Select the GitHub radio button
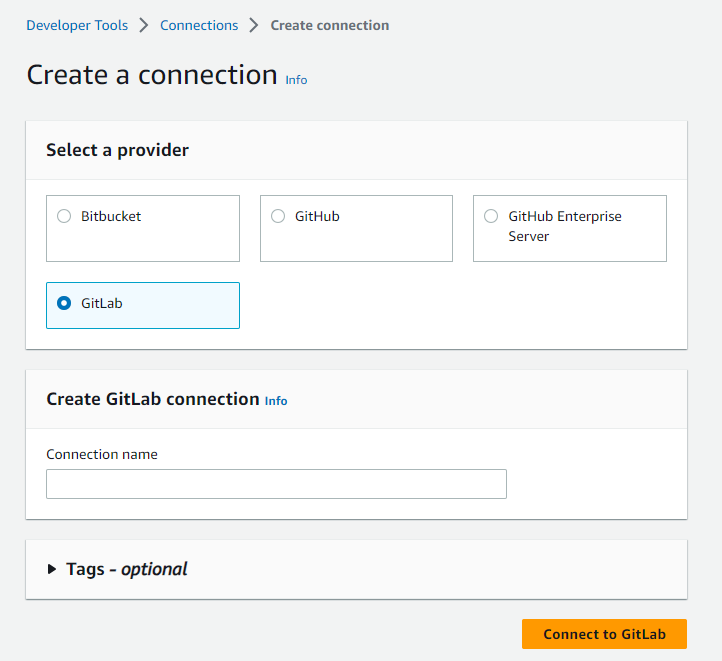Screen dimensions: 722x661 pos(278,216)
